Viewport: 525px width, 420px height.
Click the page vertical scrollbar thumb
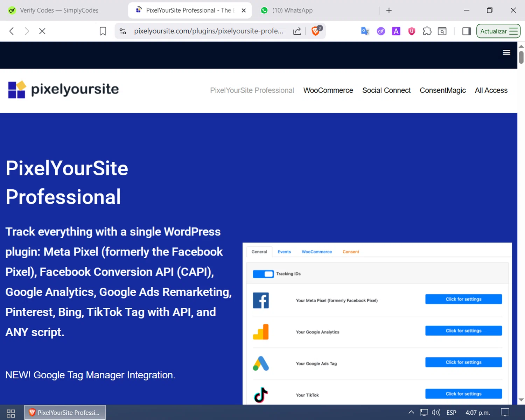click(521, 57)
